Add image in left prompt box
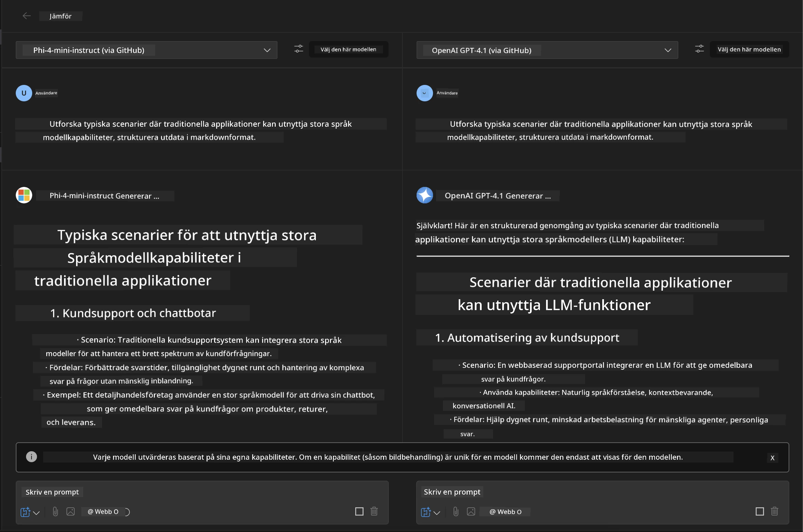The width and height of the screenshot is (803, 532). (71, 511)
